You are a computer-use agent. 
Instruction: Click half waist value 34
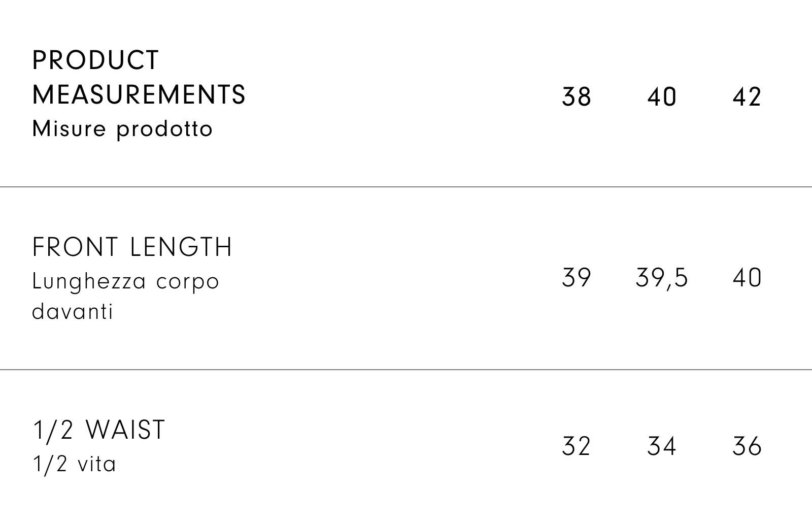662,446
